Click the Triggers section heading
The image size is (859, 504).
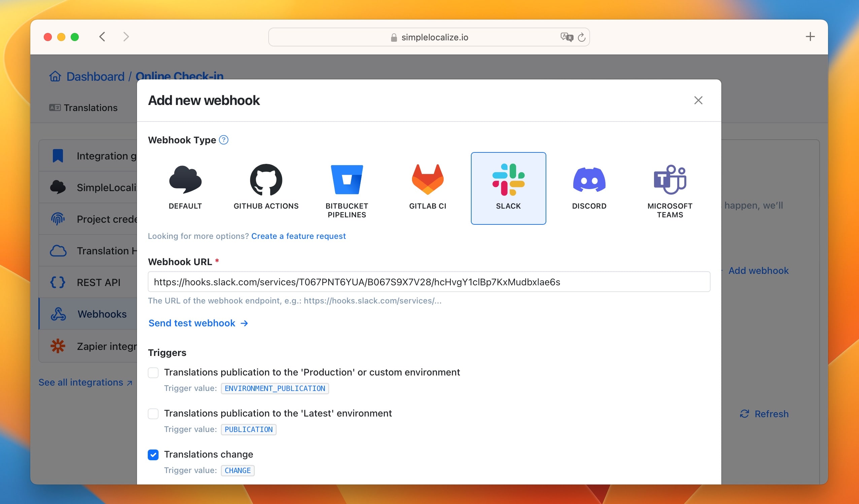point(167,353)
